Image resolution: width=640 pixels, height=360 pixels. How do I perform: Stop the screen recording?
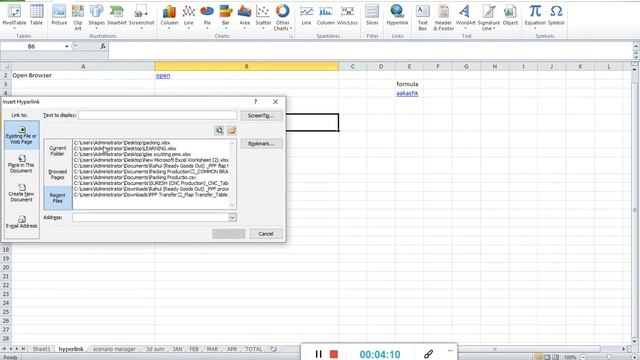[334, 354]
